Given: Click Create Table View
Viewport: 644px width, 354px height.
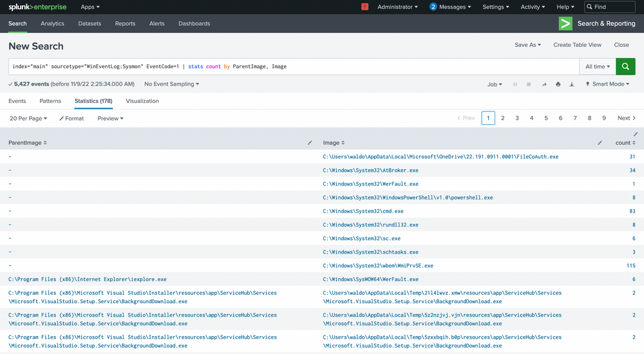Looking at the screenshot, I should click(577, 45).
